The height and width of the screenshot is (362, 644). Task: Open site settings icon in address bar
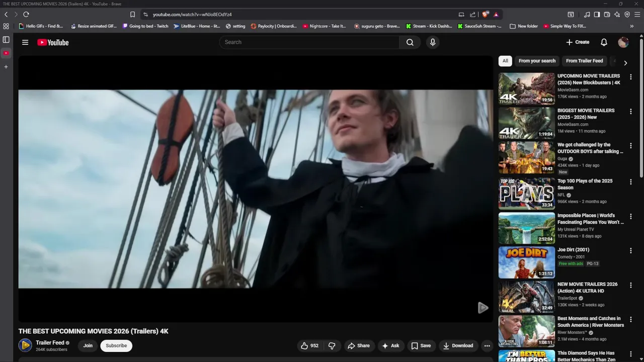point(145,15)
